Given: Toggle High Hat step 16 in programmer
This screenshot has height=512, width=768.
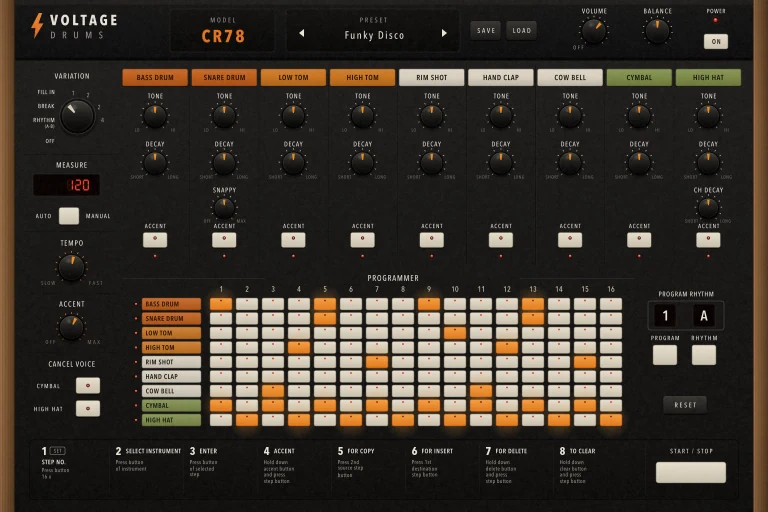Looking at the screenshot, I should (611, 420).
